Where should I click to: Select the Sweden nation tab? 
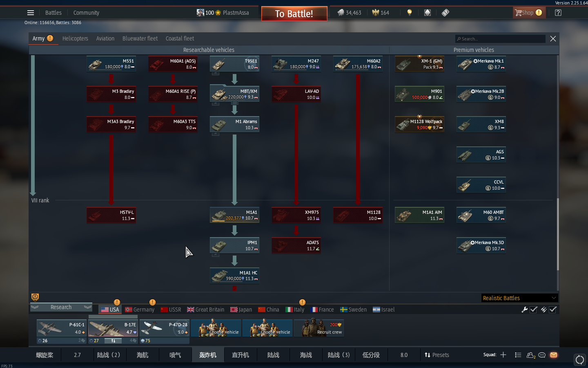pyautogui.click(x=353, y=310)
